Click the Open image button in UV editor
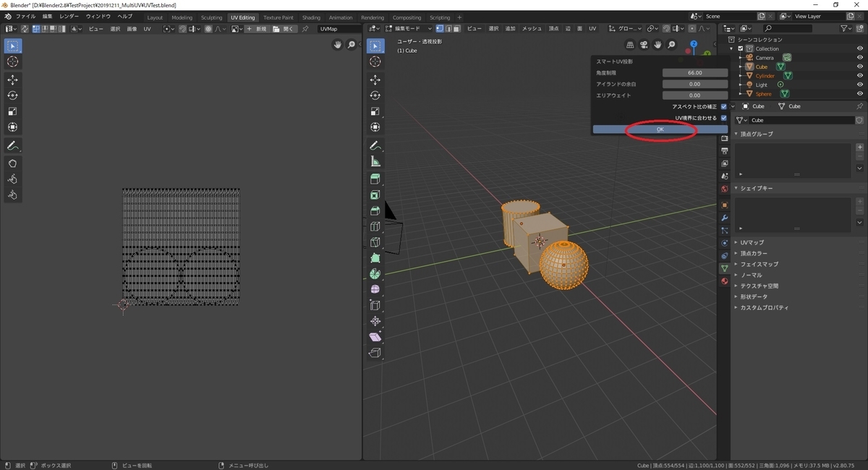This screenshot has width=868, height=470. coord(284,28)
